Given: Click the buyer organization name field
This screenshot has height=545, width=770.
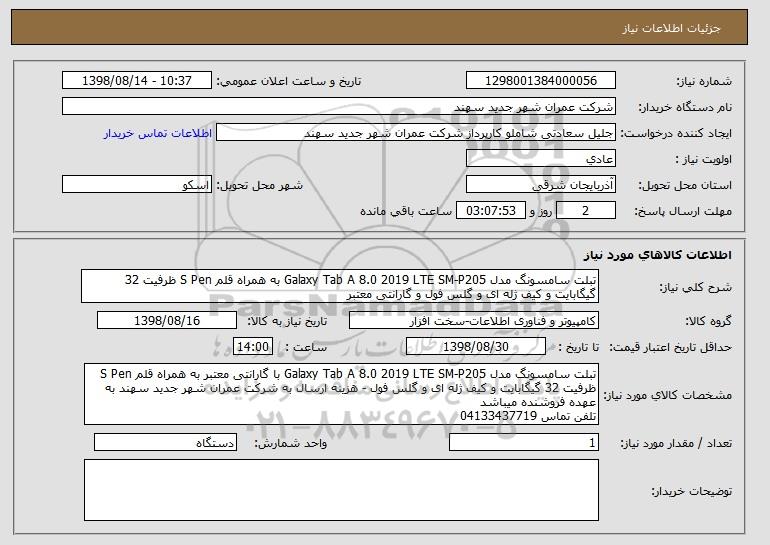Looking at the screenshot, I should click(x=339, y=107).
